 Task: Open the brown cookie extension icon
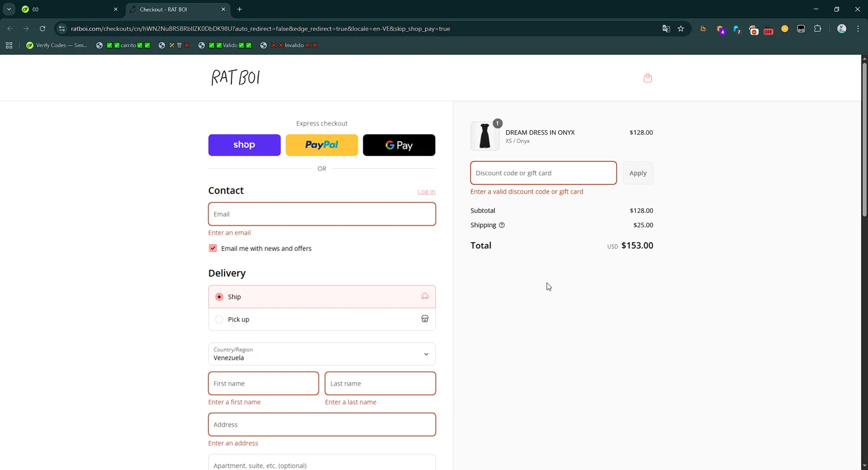(703, 28)
